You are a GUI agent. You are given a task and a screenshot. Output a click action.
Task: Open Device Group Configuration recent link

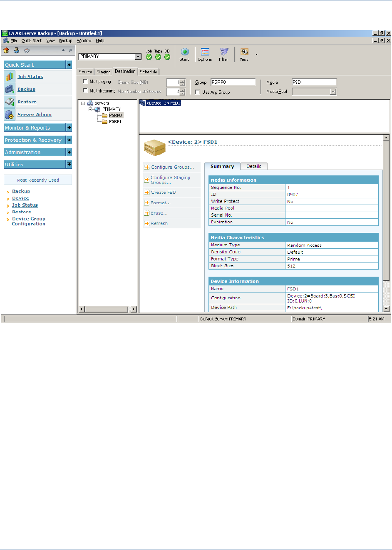[29, 221]
